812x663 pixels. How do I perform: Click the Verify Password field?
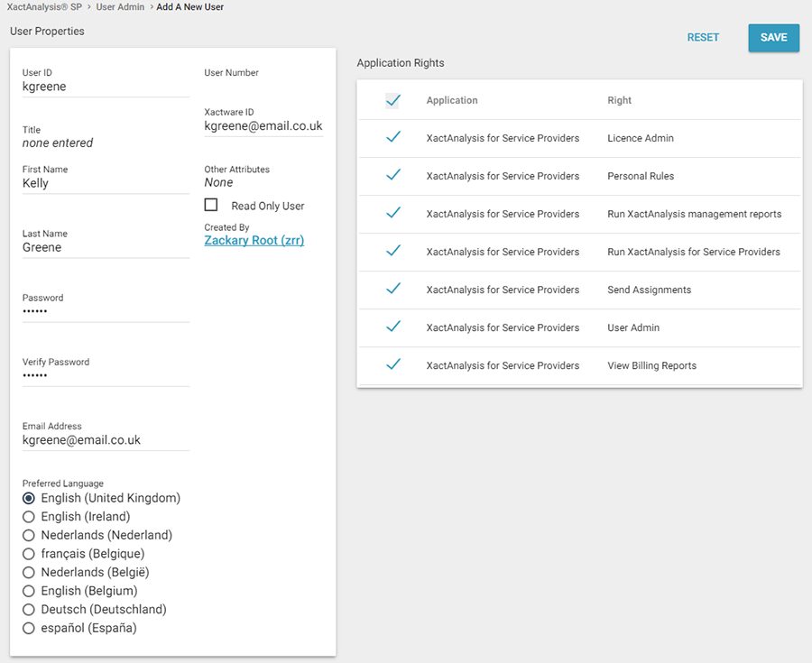(x=106, y=376)
